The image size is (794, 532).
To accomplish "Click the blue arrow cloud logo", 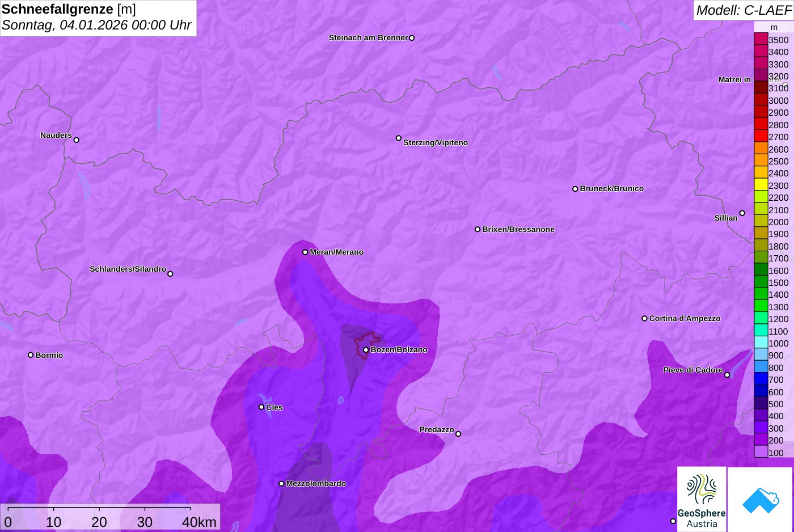I will pyautogui.click(x=761, y=500).
